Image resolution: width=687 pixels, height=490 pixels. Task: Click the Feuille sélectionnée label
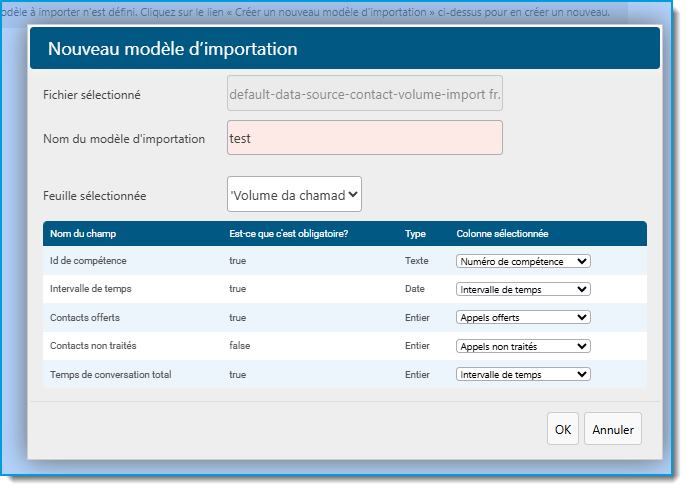pos(95,195)
